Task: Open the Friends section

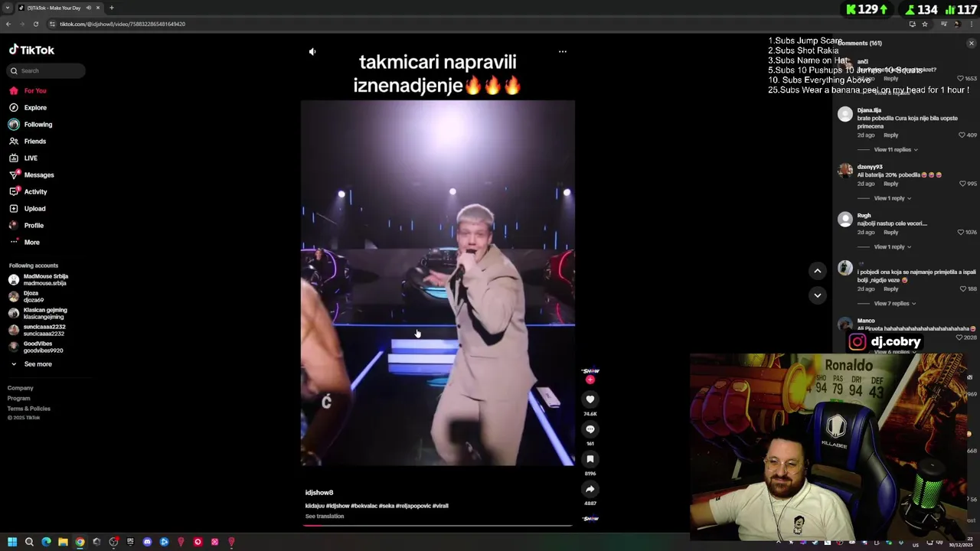Action: pyautogui.click(x=28, y=141)
